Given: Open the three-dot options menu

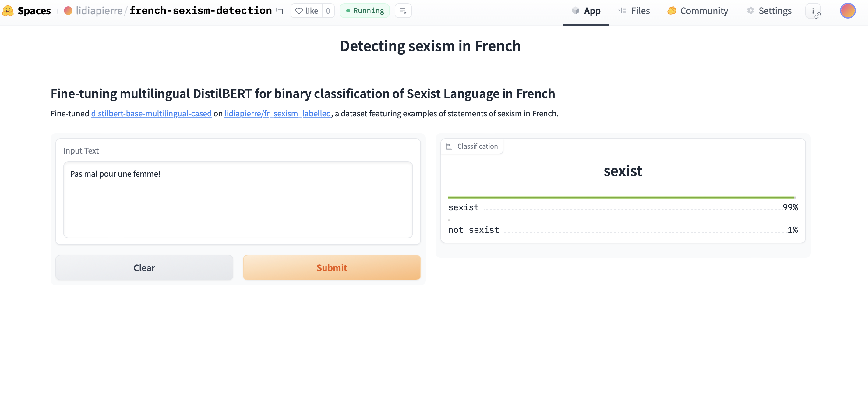Looking at the screenshot, I should point(813,11).
